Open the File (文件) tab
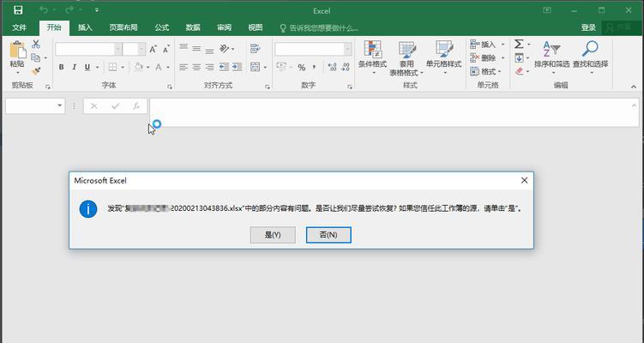This screenshot has height=343, width=644. (20, 27)
